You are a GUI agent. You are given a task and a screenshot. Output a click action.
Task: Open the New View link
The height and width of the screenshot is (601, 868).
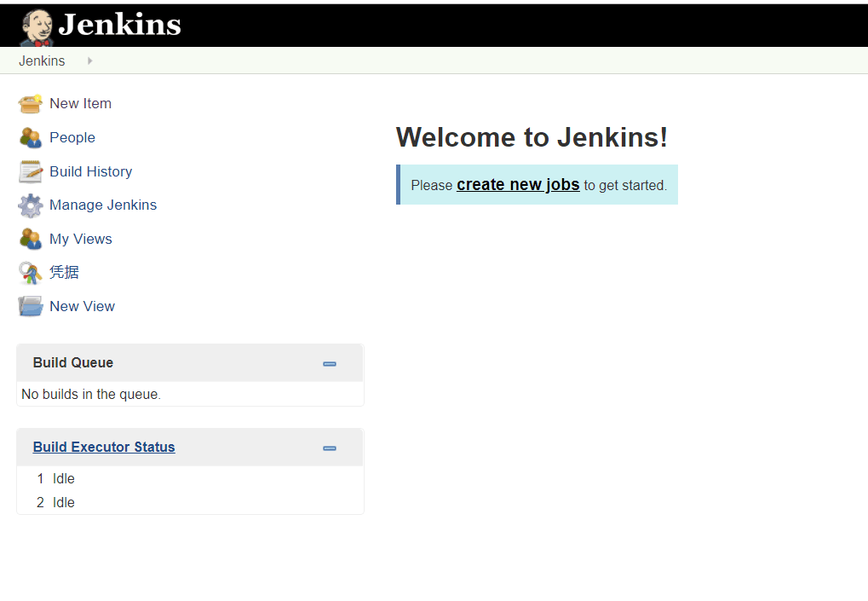click(x=82, y=306)
